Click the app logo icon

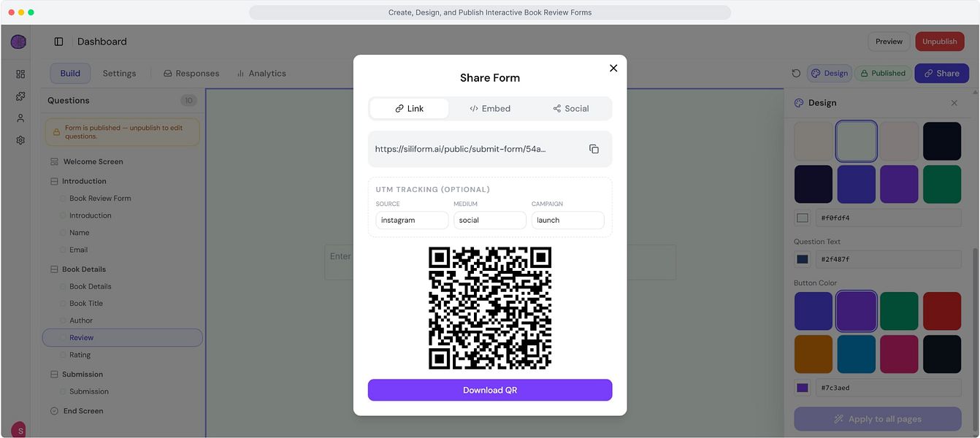click(18, 42)
